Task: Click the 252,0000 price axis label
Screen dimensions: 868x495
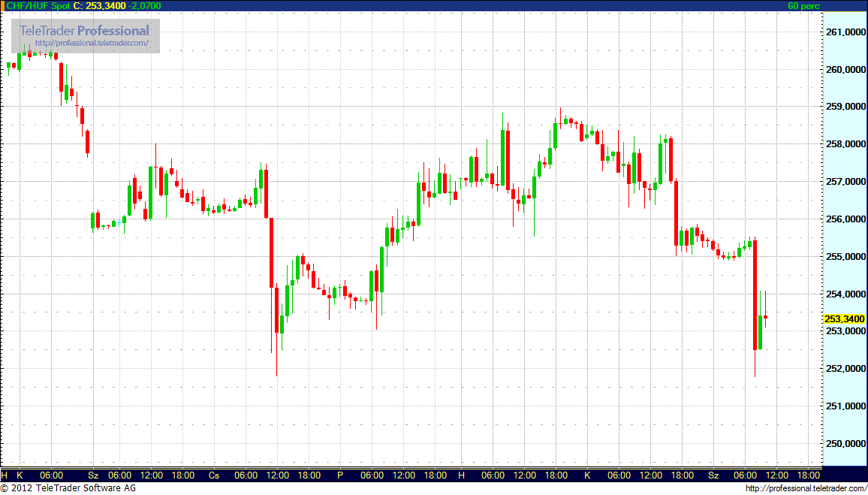Action: click(x=845, y=369)
